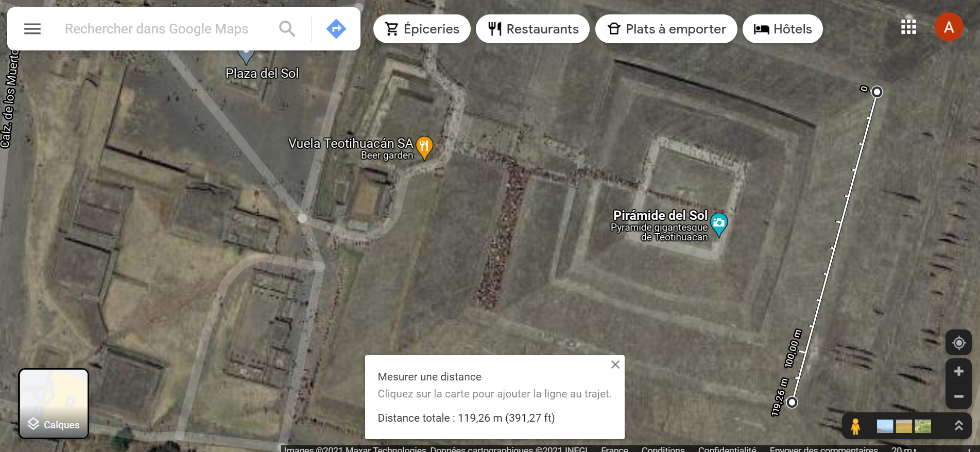
Task: Open account avatar labeled A
Action: 949,27
